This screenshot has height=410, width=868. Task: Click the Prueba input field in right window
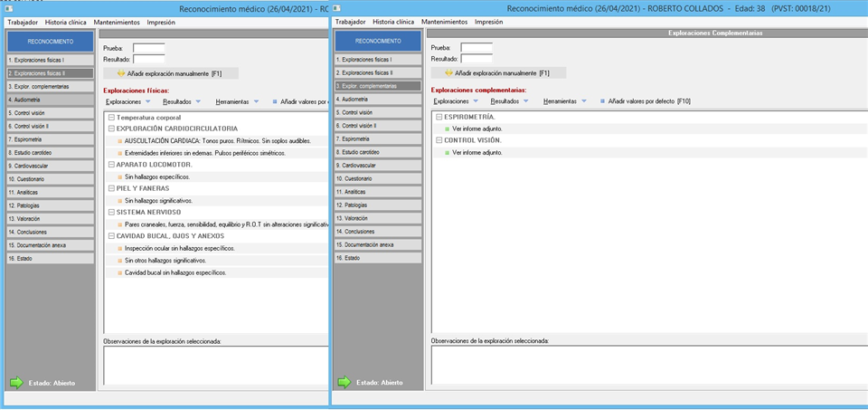[476, 47]
